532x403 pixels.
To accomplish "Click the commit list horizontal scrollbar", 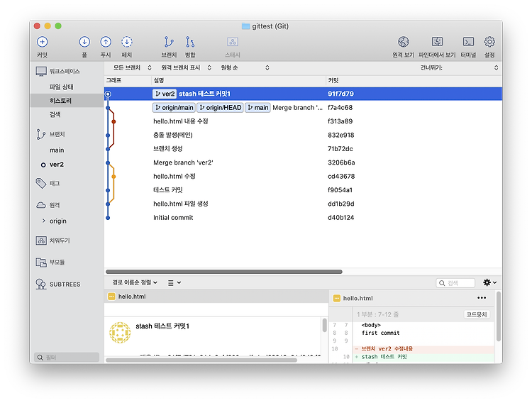I will tap(224, 272).
